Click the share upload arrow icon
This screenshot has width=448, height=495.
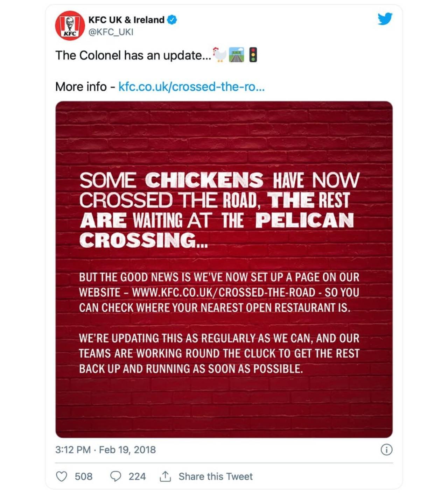pos(165,476)
